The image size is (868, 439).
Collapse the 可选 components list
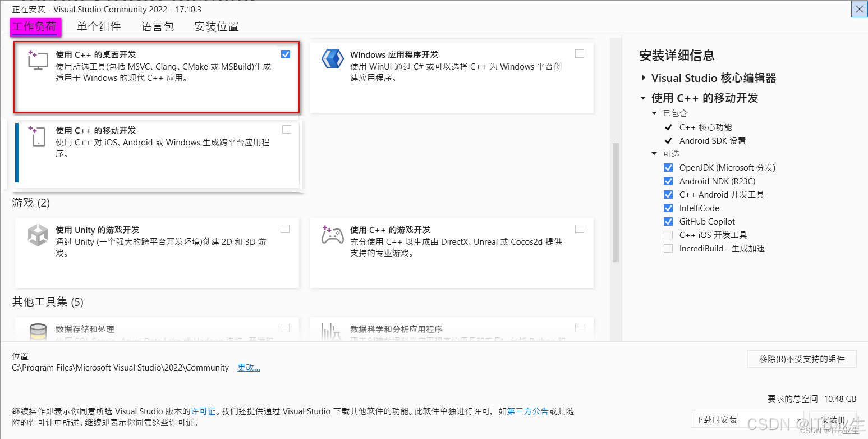(654, 154)
